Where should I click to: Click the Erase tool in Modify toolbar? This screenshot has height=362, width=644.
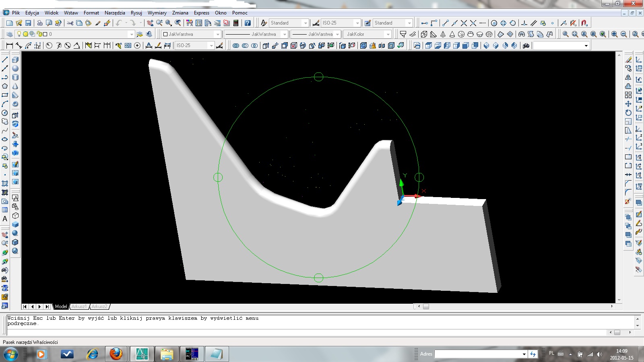coord(628,60)
